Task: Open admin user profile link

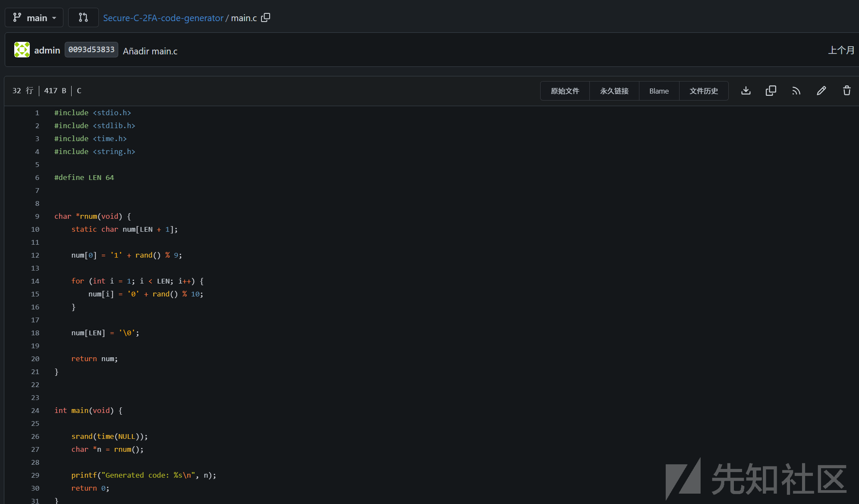Action: [x=47, y=50]
